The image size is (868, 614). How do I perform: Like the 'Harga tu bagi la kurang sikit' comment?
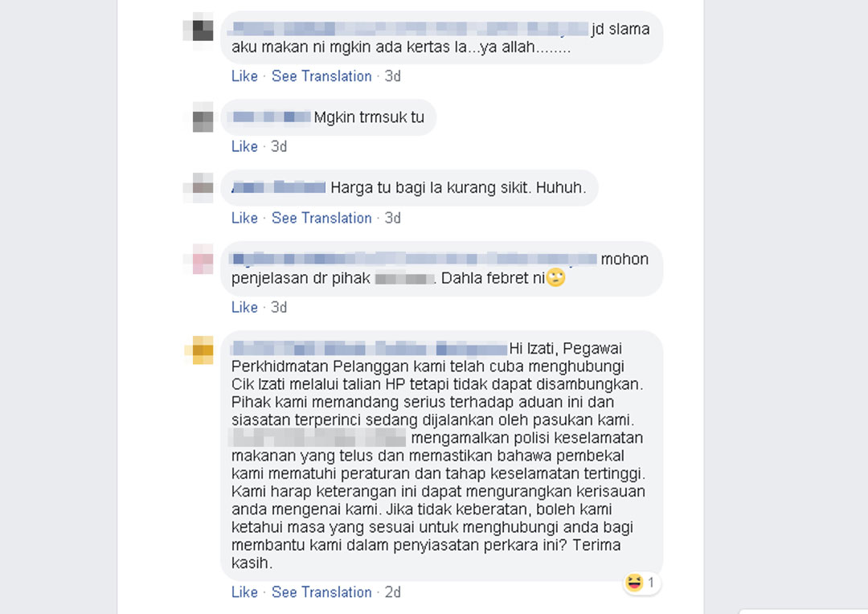click(244, 218)
